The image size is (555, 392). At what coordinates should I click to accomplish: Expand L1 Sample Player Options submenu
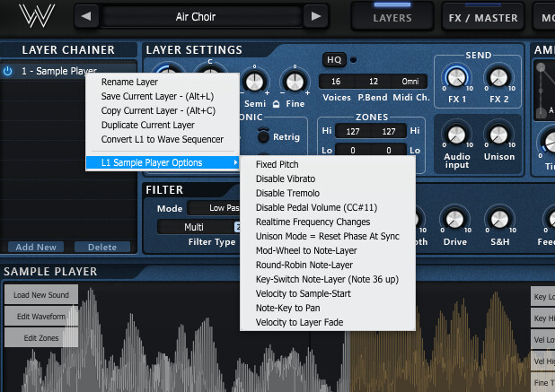(x=163, y=162)
